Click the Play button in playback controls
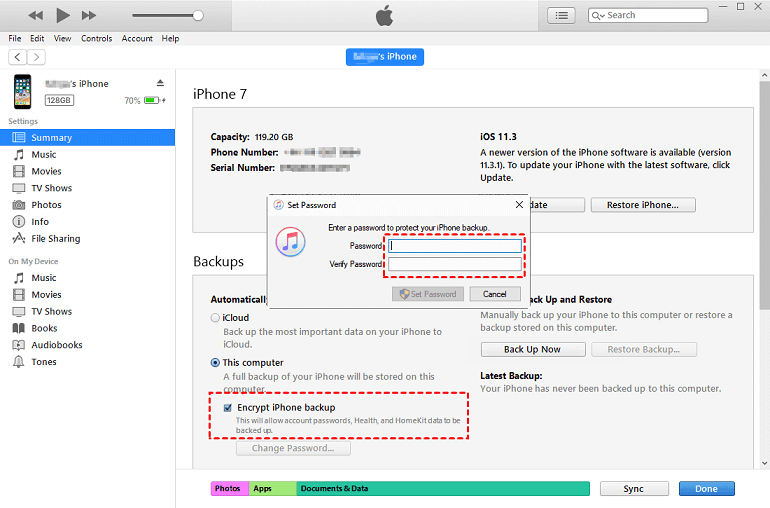Screen dimensions: 770x508 click(x=62, y=15)
